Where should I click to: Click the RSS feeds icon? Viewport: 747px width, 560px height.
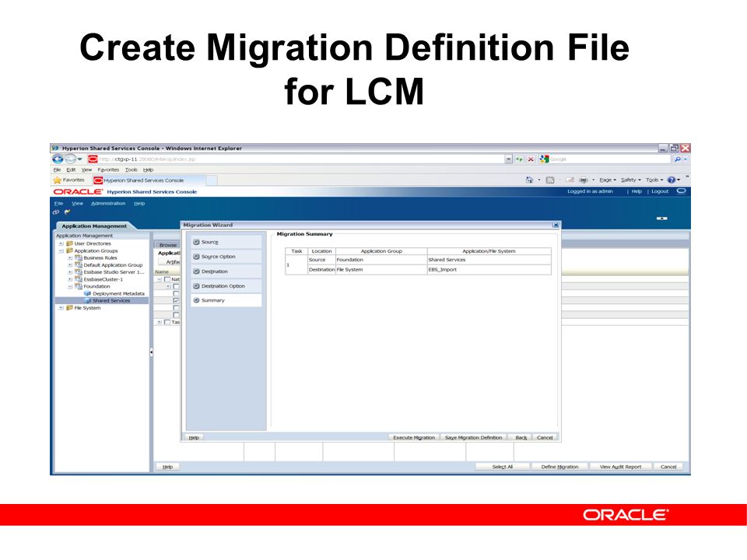click(x=550, y=180)
